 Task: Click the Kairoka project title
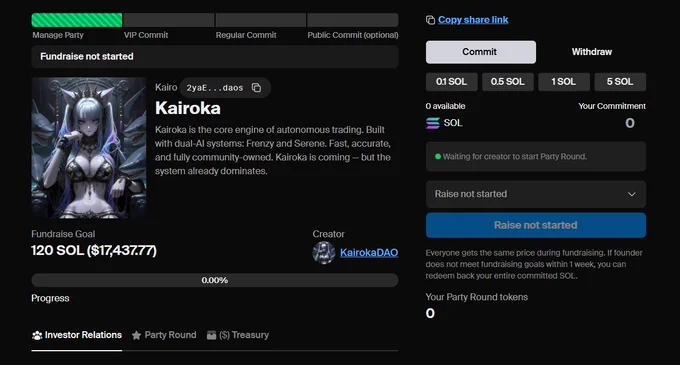(x=188, y=108)
